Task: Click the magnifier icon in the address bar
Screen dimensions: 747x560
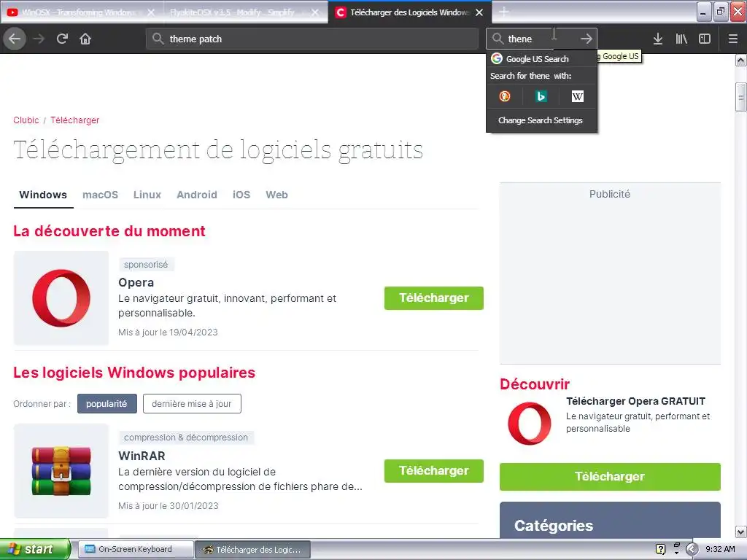Action: click(x=158, y=39)
